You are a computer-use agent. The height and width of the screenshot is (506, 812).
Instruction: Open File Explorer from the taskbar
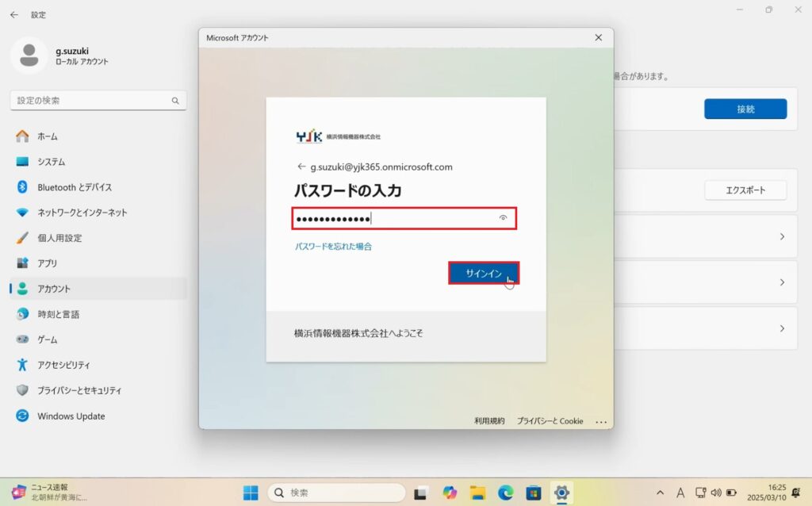tap(477, 493)
